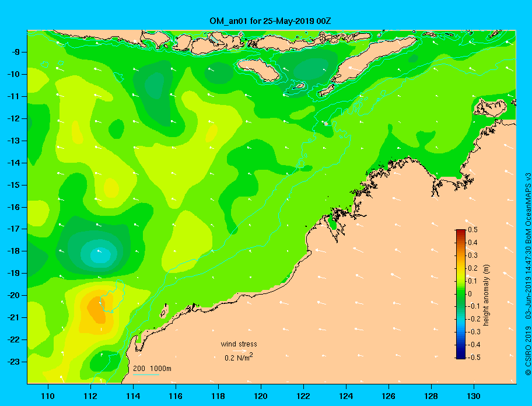Click the '124' longitude axis label
The height and width of the screenshot is (406, 532).
[346, 396]
